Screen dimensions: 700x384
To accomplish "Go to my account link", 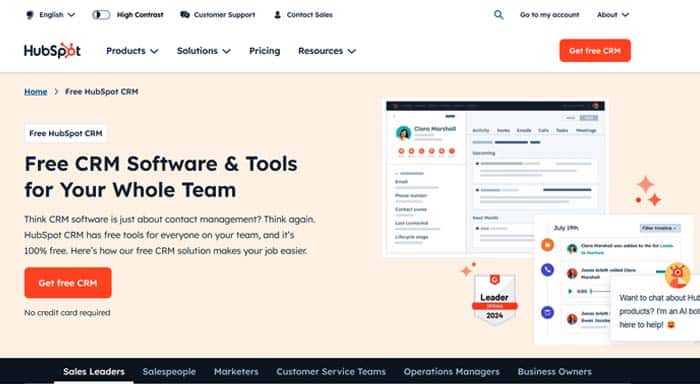I will pyautogui.click(x=550, y=15).
